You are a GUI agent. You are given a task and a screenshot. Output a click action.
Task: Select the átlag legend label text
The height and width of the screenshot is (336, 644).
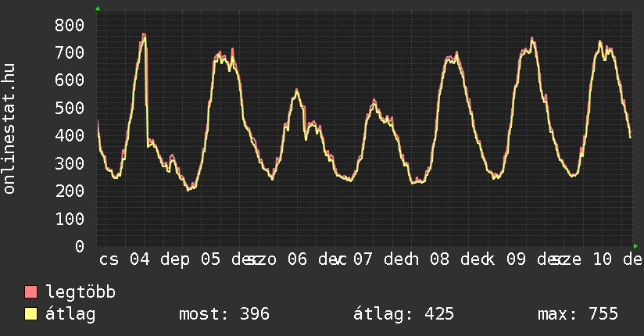[70, 314]
